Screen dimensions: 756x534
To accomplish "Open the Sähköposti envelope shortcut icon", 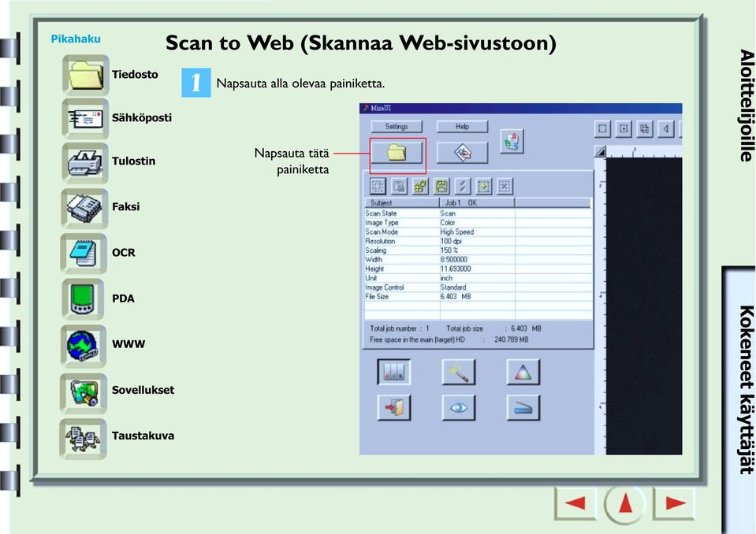I will (x=85, y=118).
